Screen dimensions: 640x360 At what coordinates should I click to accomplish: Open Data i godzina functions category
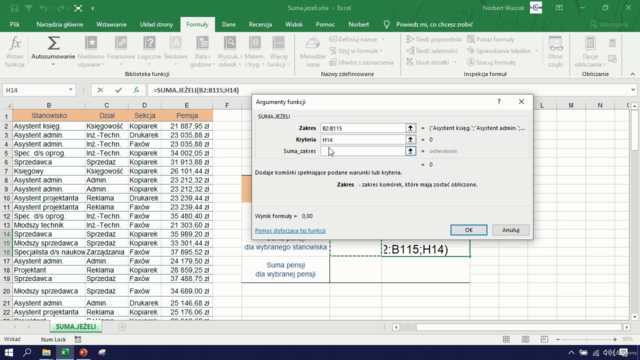click(202, 51)
